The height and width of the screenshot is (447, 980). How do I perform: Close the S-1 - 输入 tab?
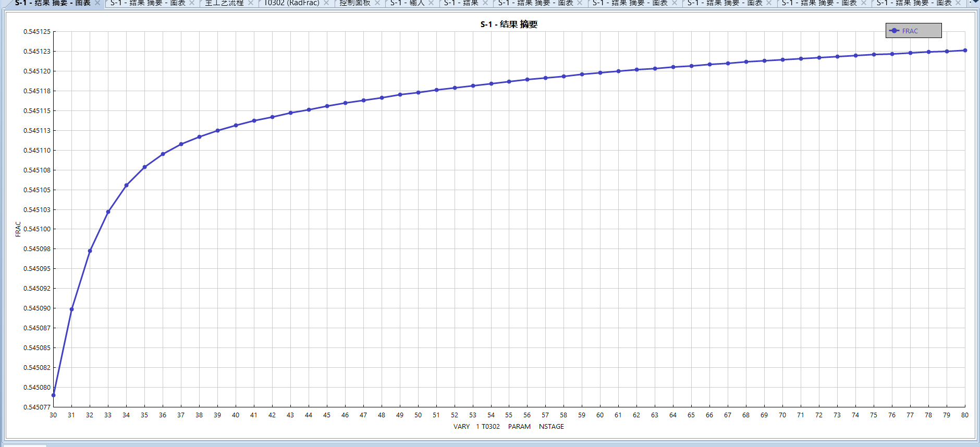click(431, 3)
